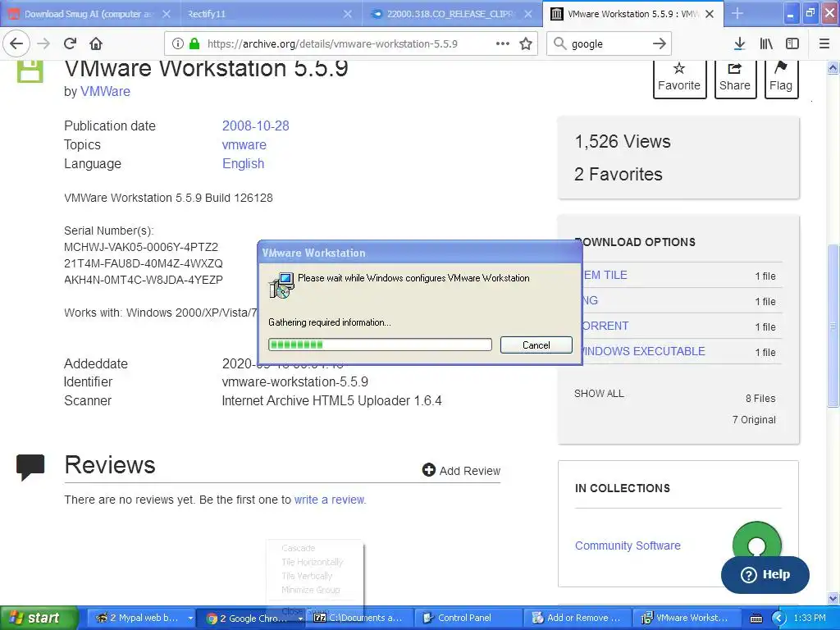Reload the archive.org page
Viewport: 840px width, 630px height.
[x=70, y=43]
